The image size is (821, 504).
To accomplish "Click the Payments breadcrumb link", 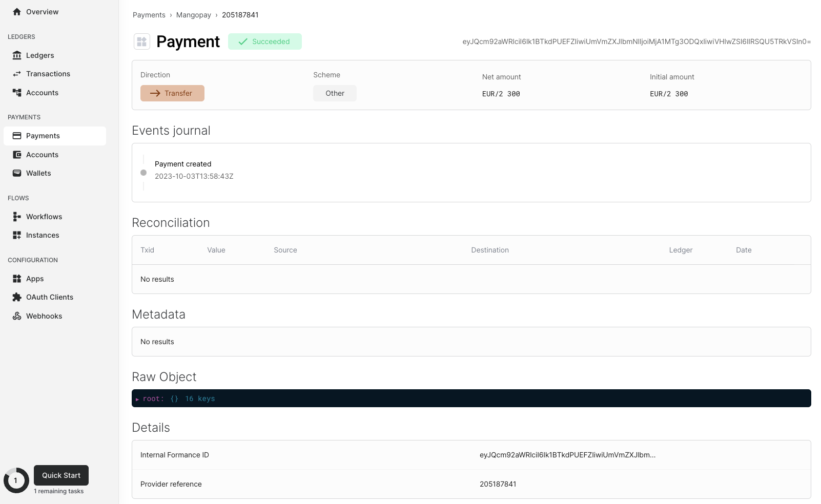I will [149, 15].
